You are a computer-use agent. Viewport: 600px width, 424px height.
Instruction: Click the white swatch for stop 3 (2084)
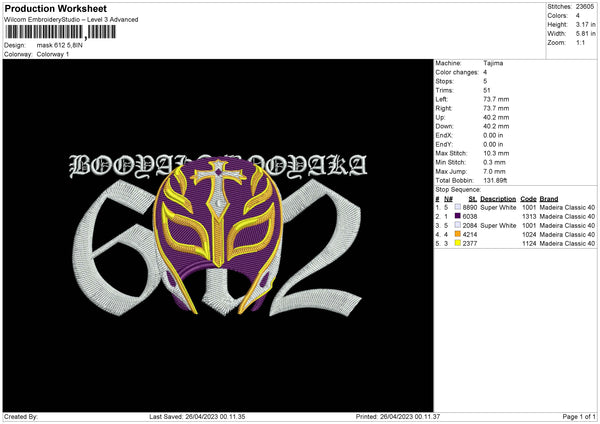458,225
